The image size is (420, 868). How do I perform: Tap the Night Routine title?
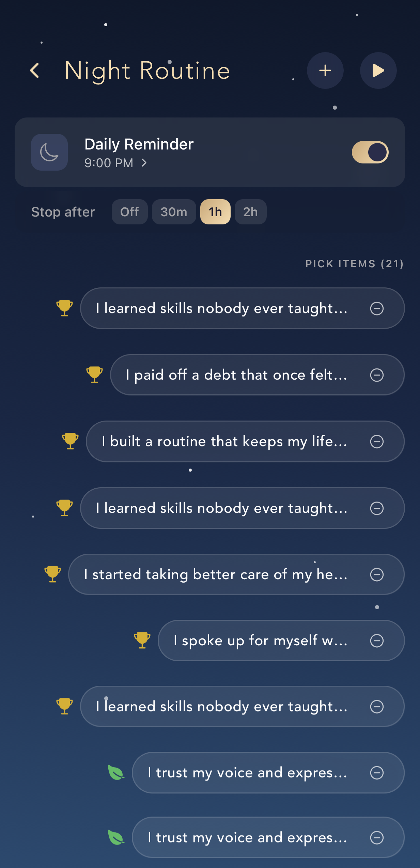tap(147, 71)
